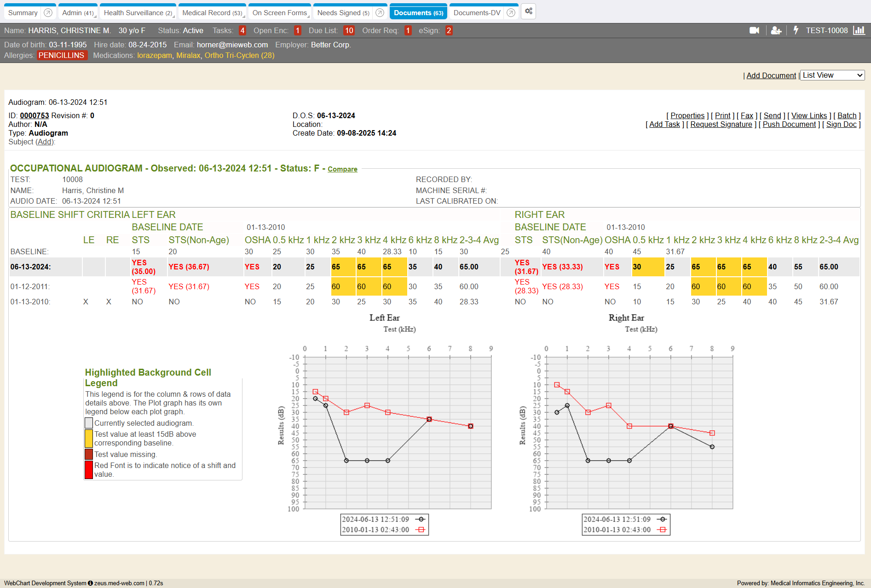871x588 pixels.
Task: Click the Compare link beside audiogram status
Action: click(x=342, y=169)
